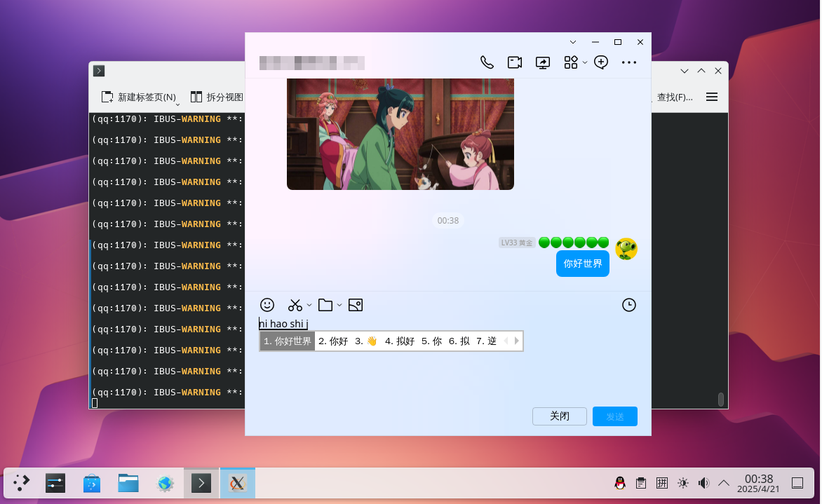Select candidate 5 你

[x=431, y=341]
